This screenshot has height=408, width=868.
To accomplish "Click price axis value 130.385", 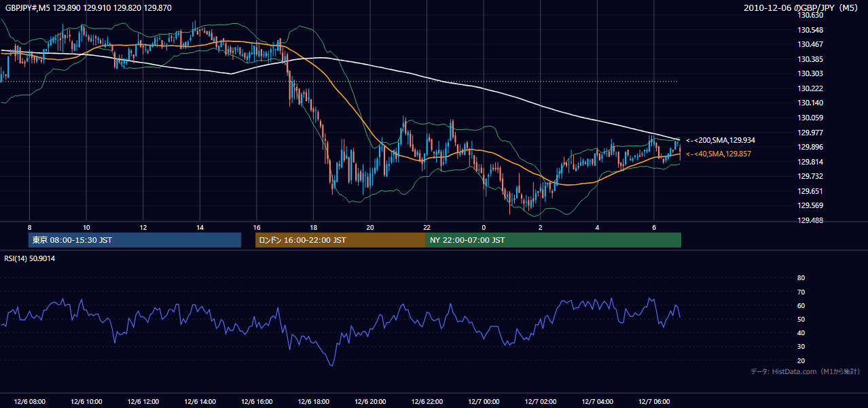I will (810, 59).
